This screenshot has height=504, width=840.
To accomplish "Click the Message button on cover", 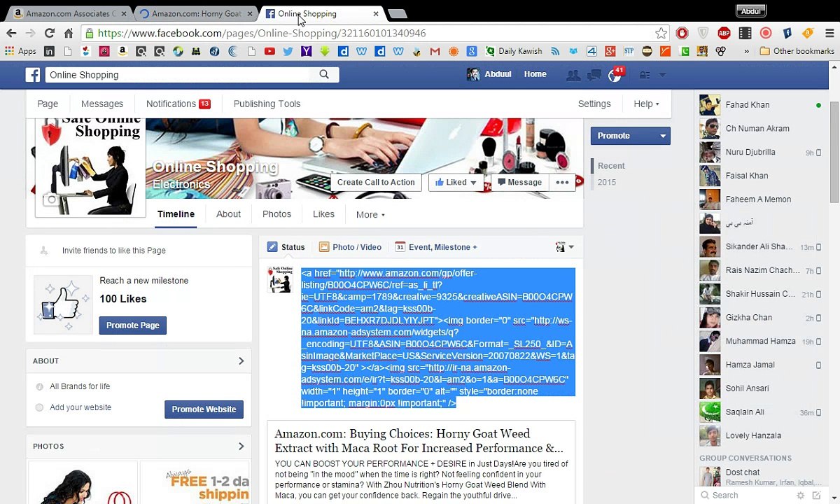I will [519, 183].
